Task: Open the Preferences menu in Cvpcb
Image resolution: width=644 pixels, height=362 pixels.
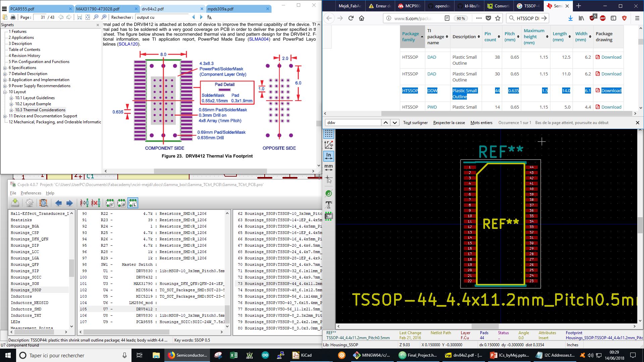Action: [x=31, y=193]
